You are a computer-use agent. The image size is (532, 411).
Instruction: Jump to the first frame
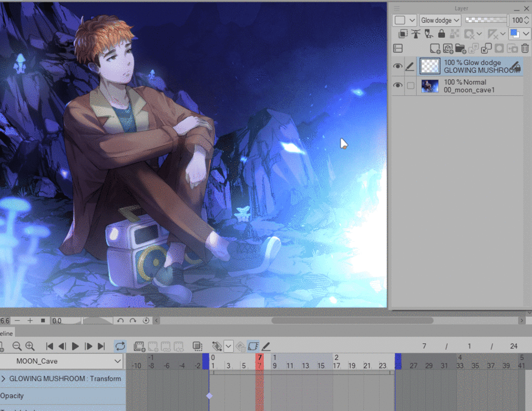[x=49, y=346]
